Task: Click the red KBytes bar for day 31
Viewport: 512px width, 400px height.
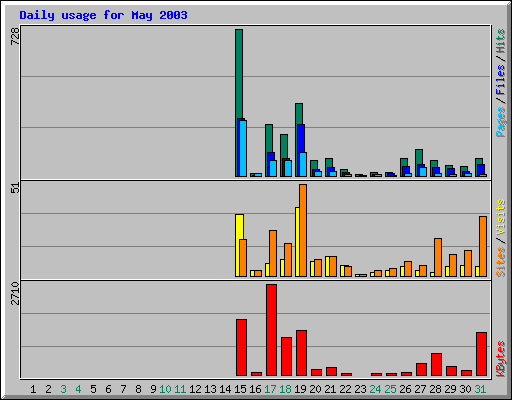Action: pos(481,354)
